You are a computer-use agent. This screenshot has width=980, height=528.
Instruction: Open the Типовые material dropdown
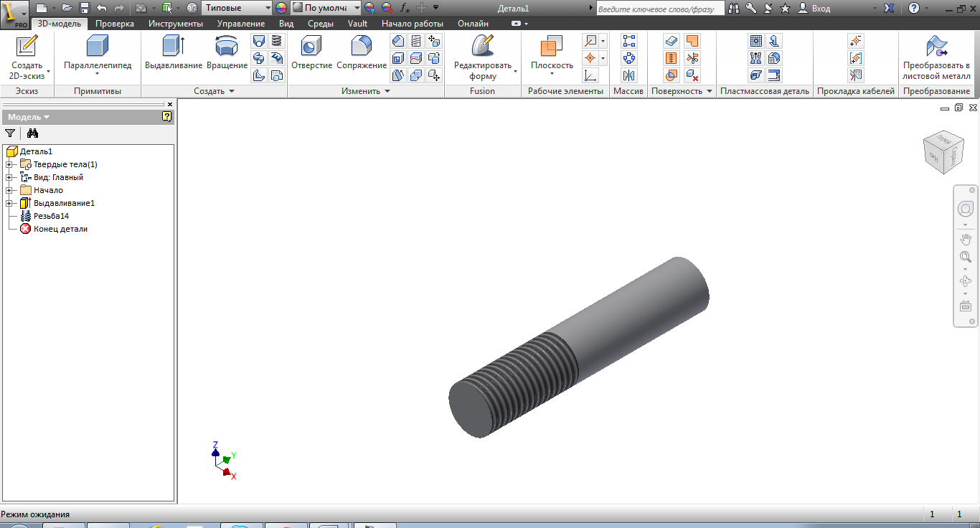click(x=268, y=8)
